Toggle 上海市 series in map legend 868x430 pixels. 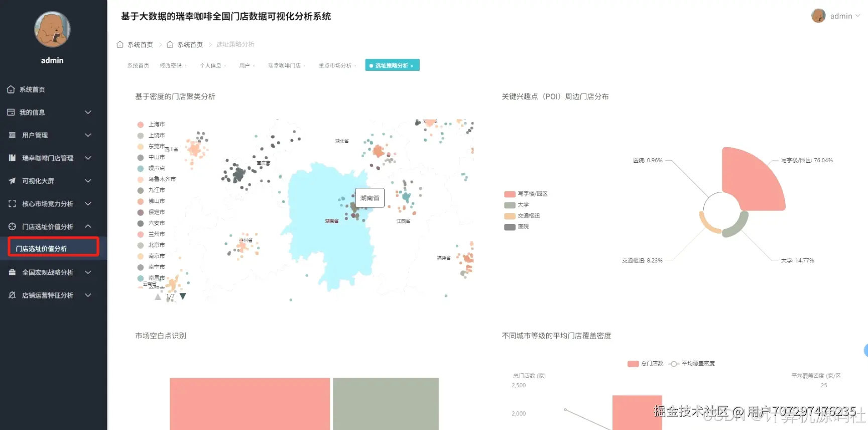151,124
